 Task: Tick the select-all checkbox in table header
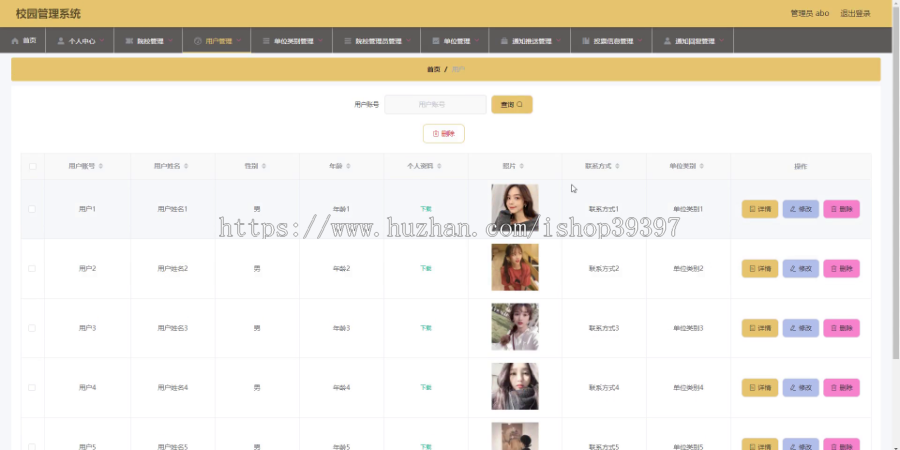click(x=33, y=166)
